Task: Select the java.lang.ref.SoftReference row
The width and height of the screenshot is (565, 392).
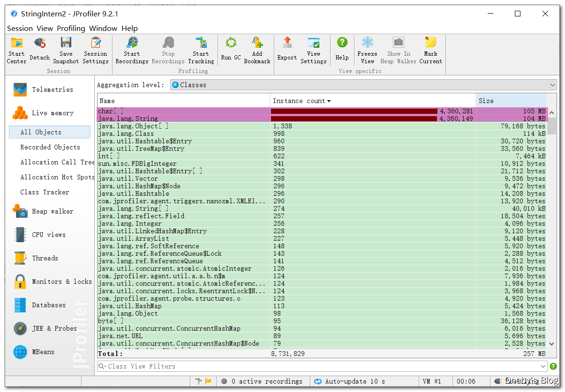Action: pyautogui.click(x=322, y=246)
